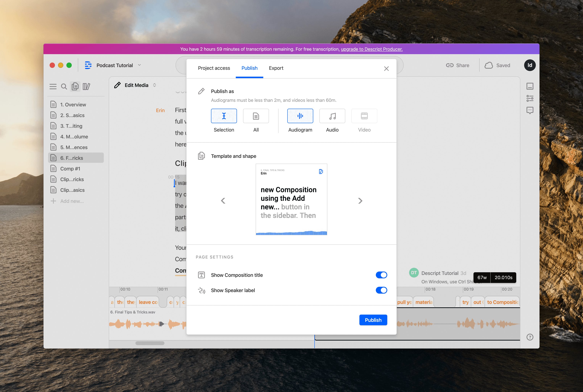Screen dimensions: 583x392
Task: Switch to the Export tab
Action: pyautogui.click(x=276, y=68)
